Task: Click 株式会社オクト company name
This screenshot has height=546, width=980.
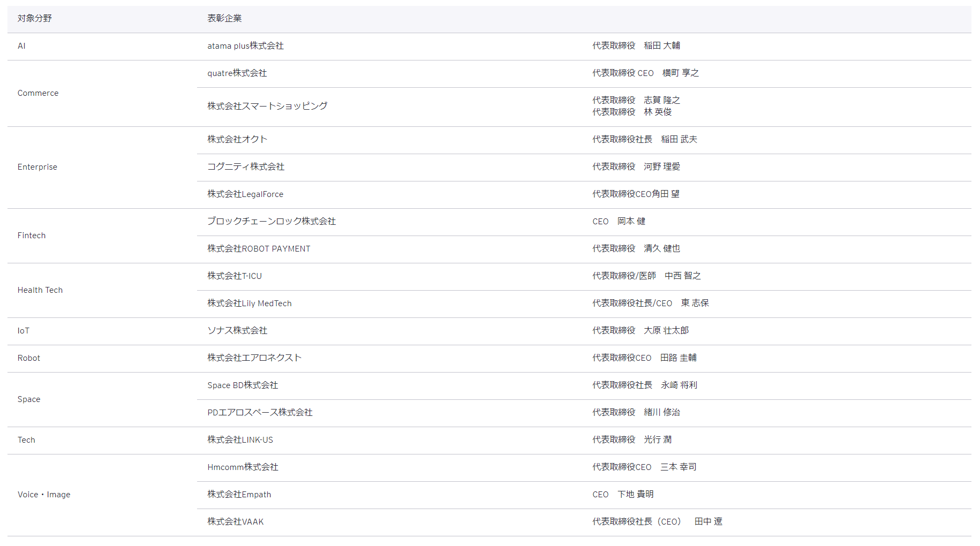Action: coord(237,140)
